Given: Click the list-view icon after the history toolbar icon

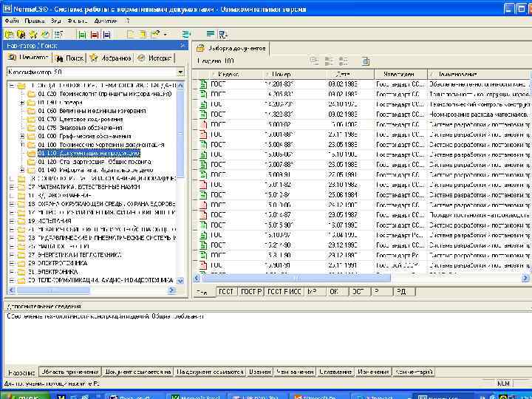Looking at the screenshot, I should [58, 34].
